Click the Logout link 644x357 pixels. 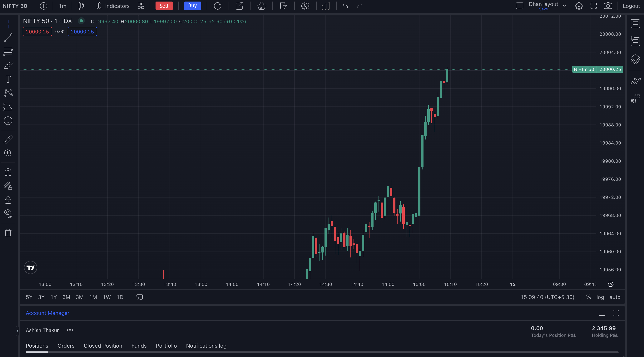click(631, 6)
